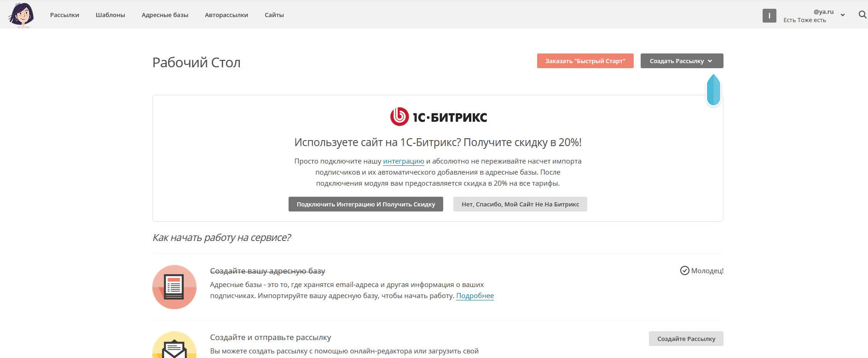Click the Молодец checkmark icon
868x358 pixels.
coord(684,270)
